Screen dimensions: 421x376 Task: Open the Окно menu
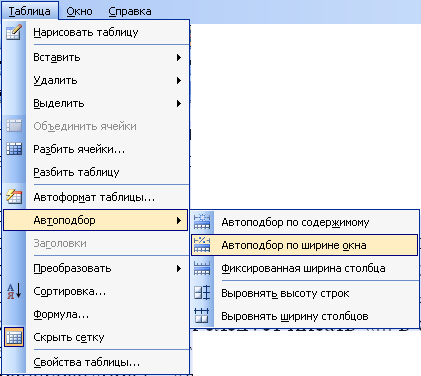point(79,11)
